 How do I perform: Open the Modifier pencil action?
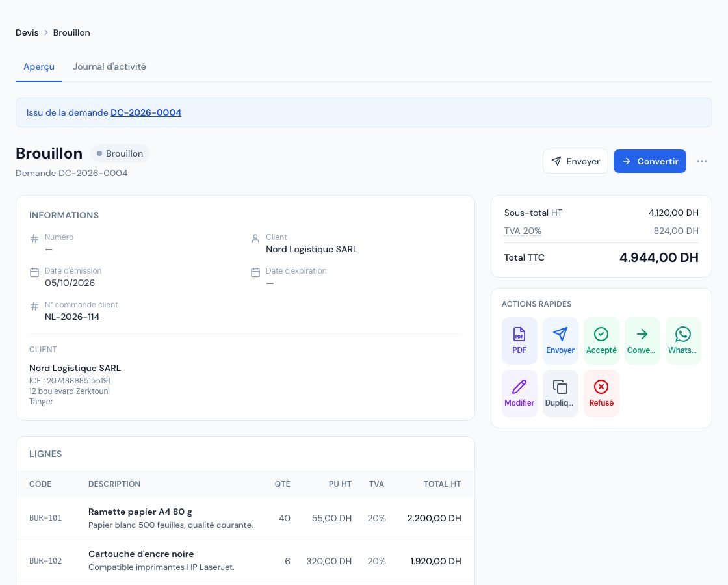pos(519,393)
